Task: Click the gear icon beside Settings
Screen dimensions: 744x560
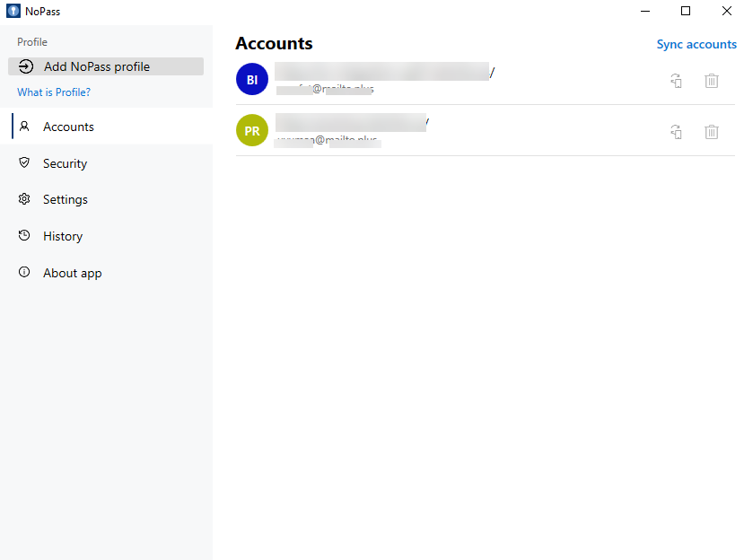Action: pyautogui.click(x=24, y=199)
